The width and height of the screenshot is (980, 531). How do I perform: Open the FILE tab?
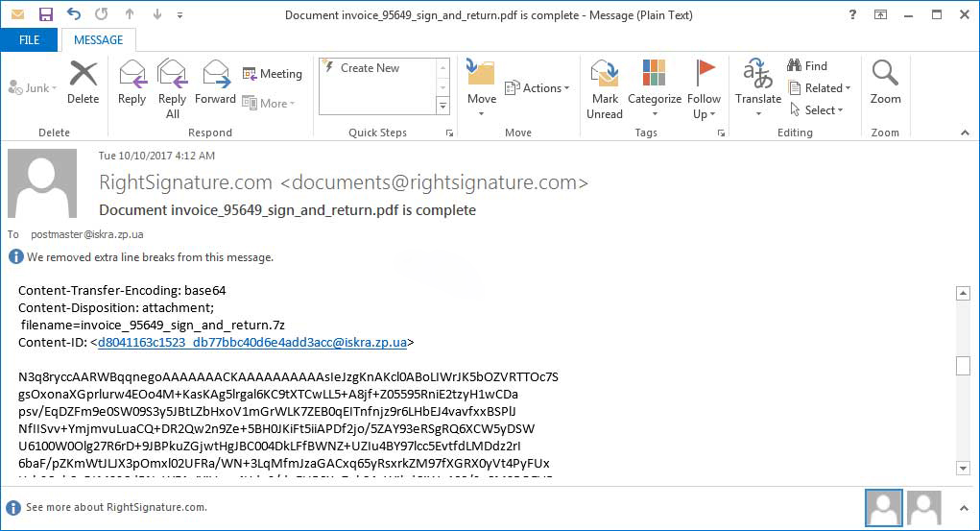[x=30, y=40]
